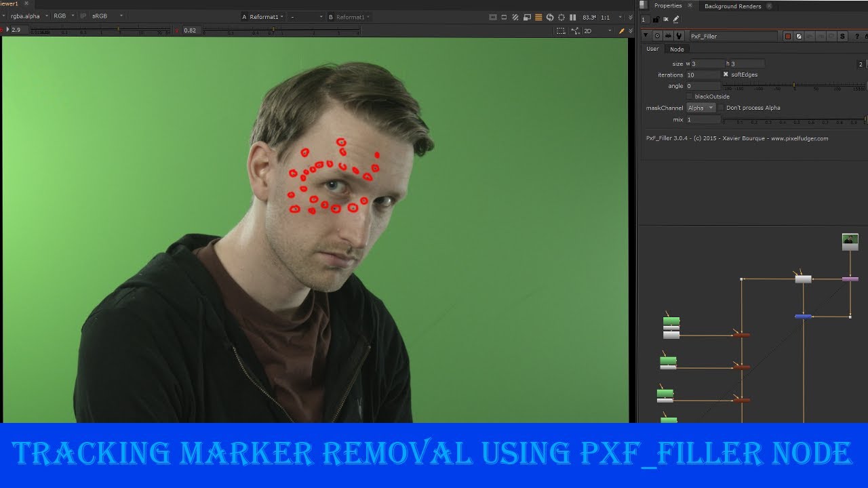
Task: Open the wipe mode dash dropdown
Action: (307, 16)
